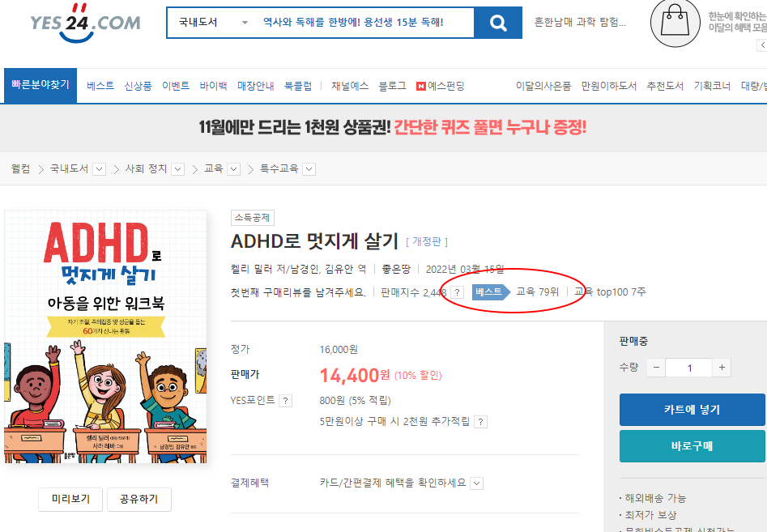This screenshot has height=532, width=767.
Task: Click the 소득공제 tag
Action: [253, 218]
